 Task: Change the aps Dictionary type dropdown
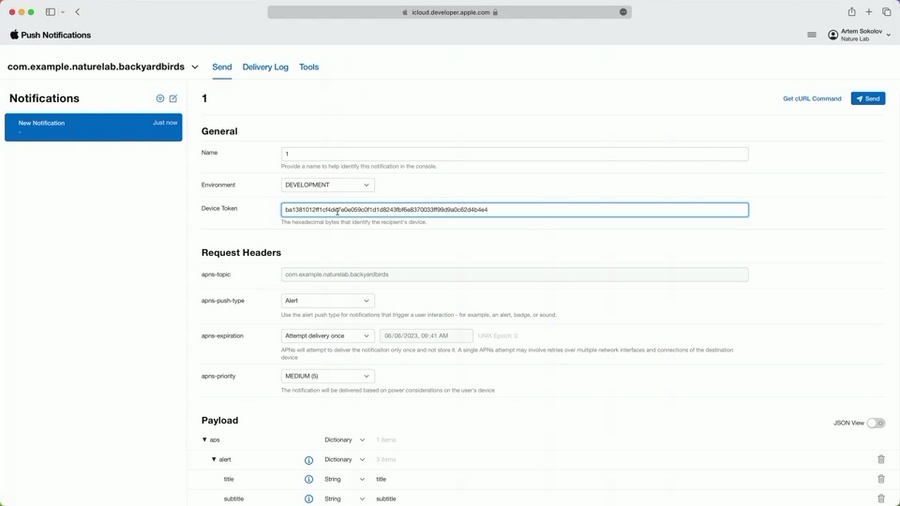pos(344,440)
